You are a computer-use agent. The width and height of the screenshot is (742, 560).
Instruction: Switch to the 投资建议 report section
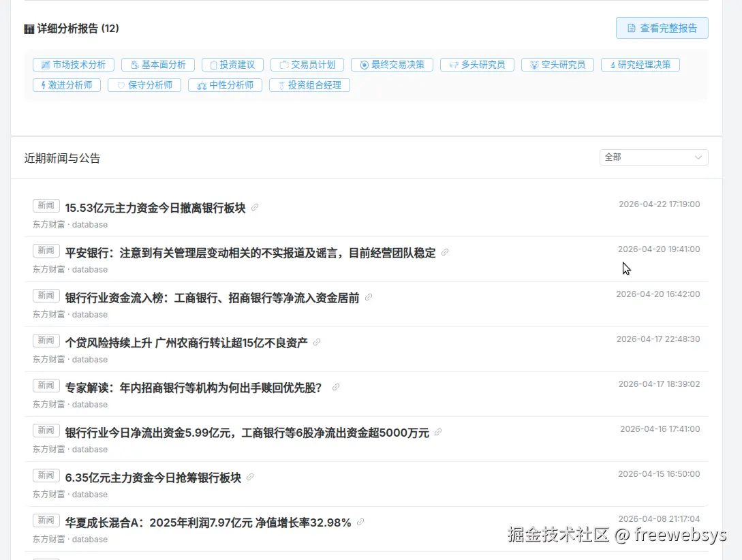232,64
